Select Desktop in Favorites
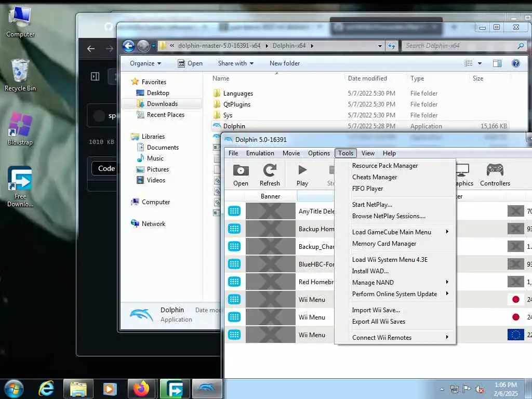This screenshot has width=532, height=399. (x=158, y=93)
